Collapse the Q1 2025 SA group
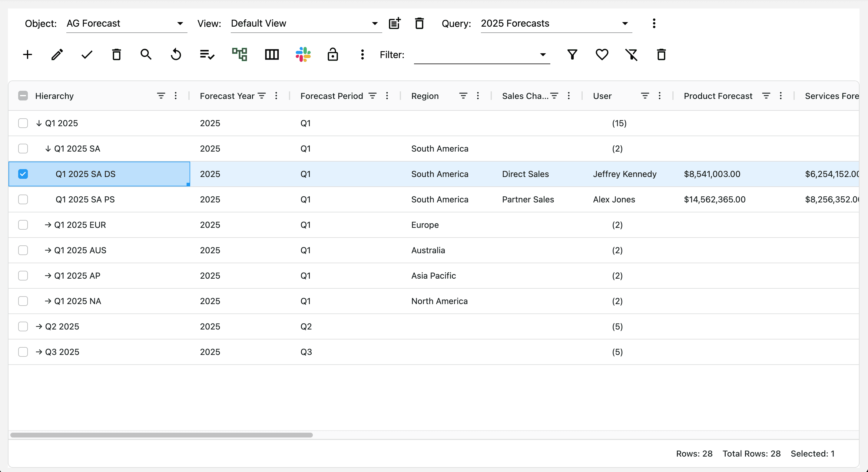Viewport: 868px width, 472px height. (x=48, y=149)
